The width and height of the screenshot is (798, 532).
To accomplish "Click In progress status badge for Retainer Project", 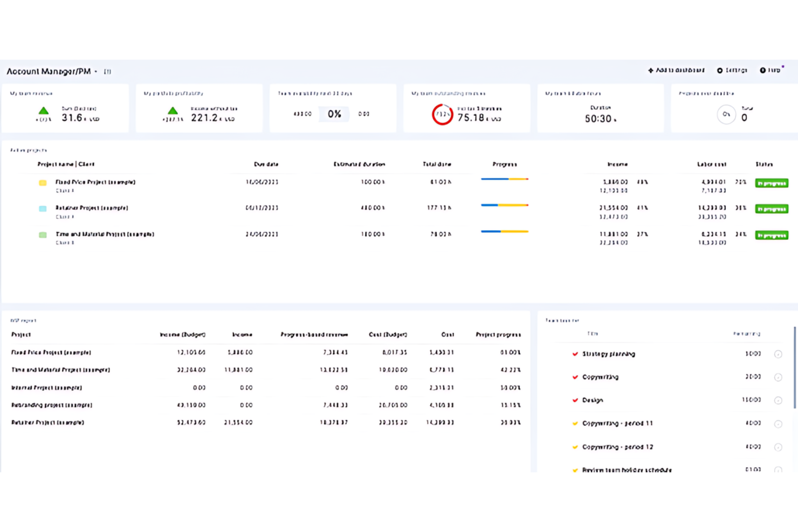I will (x=772, y=209).
